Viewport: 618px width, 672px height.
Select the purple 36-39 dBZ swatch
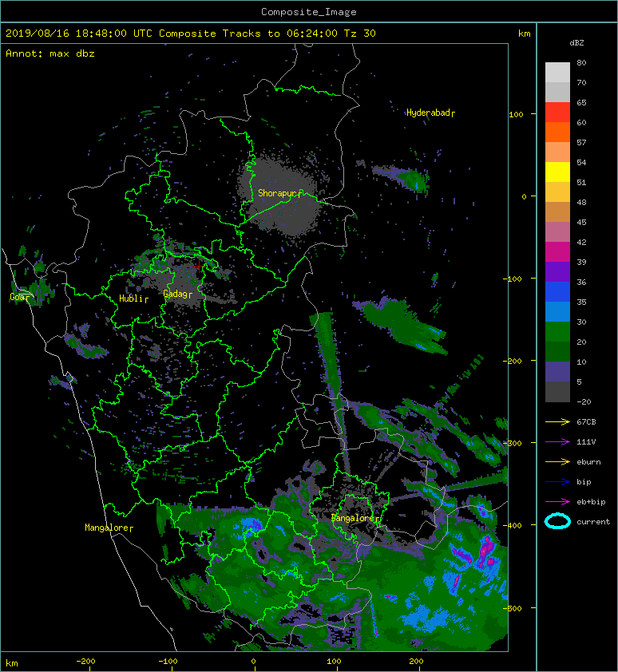point(557,272)
